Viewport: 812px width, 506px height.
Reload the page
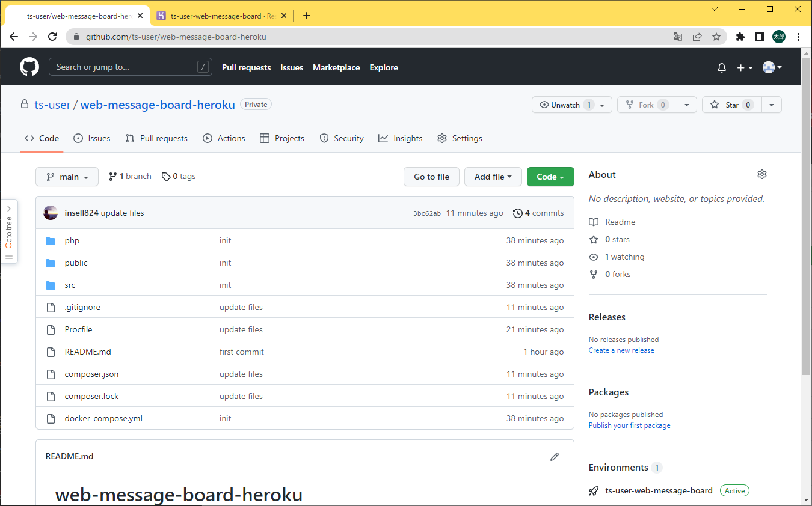[52, 37]
